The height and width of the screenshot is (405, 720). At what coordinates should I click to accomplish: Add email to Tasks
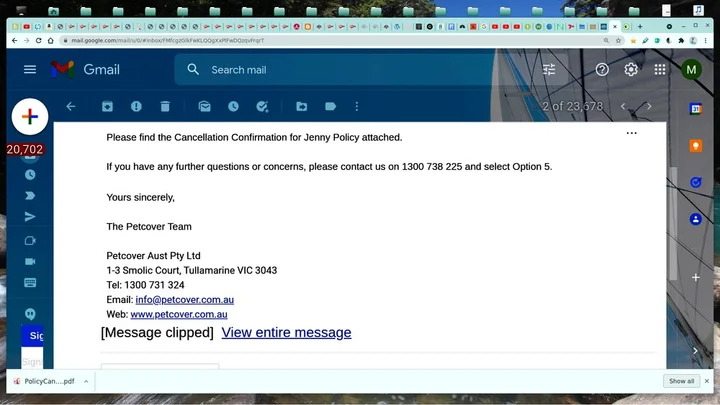[x=262, y=106]
